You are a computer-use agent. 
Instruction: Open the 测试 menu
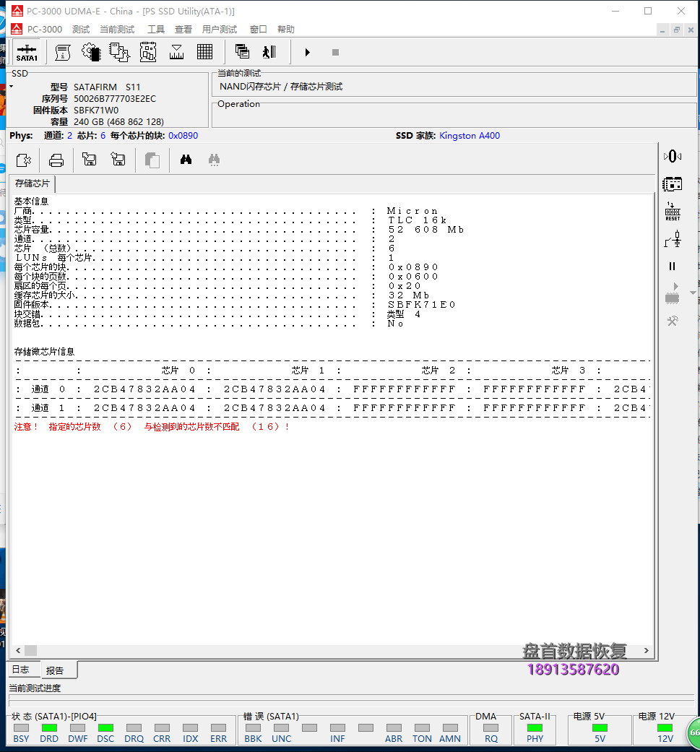coord(81,29)
